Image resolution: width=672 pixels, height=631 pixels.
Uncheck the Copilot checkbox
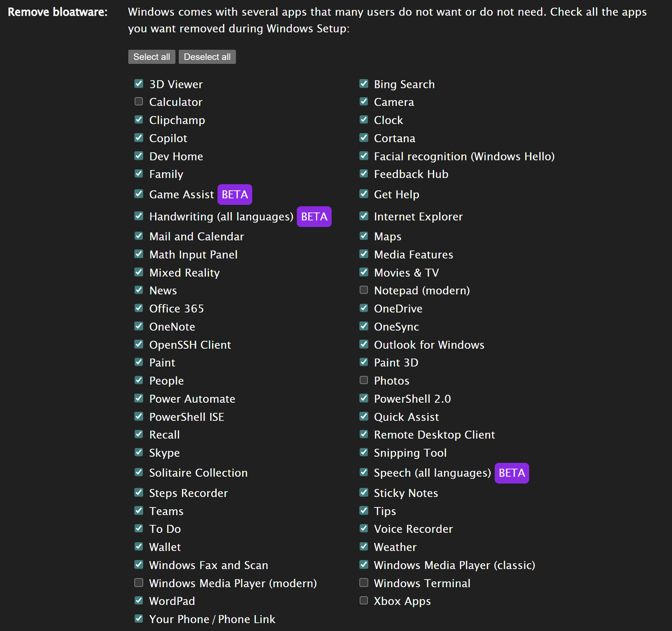click(x=139, y=138)
